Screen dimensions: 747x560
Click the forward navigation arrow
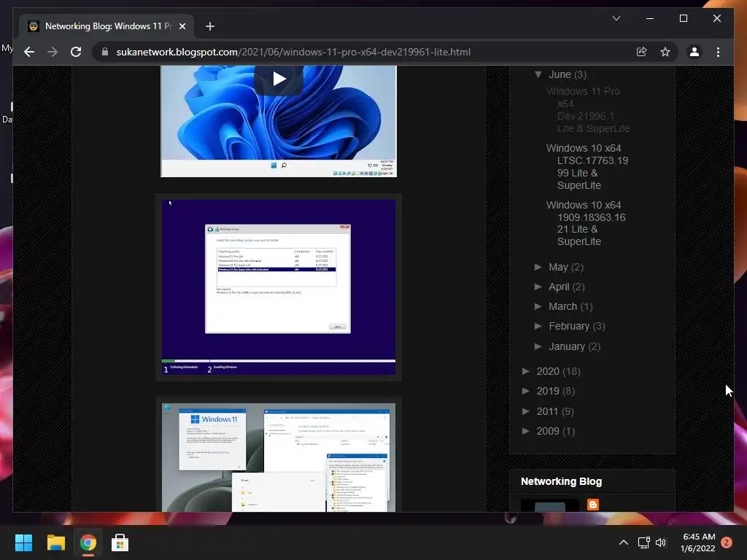tap(53, 52)
